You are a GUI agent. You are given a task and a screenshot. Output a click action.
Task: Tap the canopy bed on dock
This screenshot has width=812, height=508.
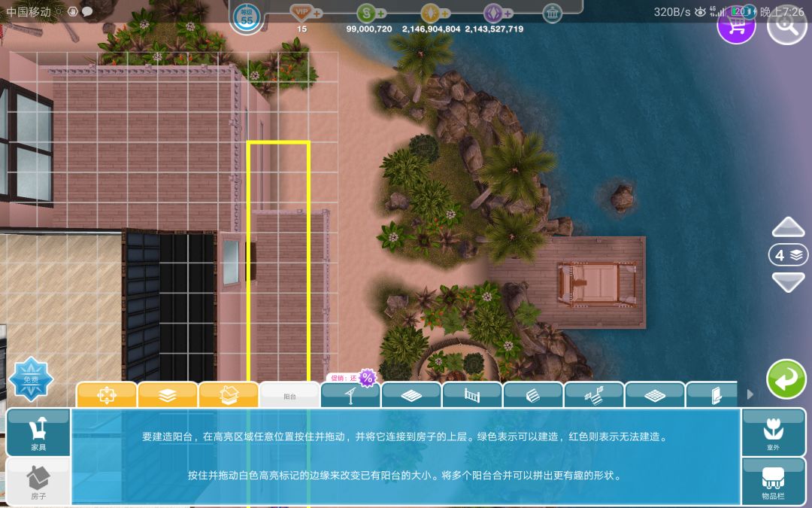click(x=596, y=284)
